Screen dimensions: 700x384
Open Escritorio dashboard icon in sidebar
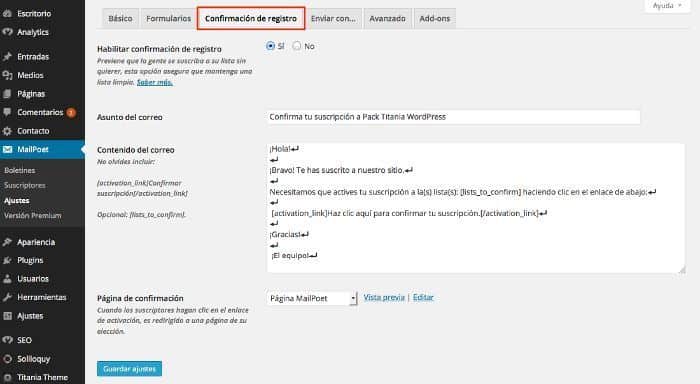pos(7,13)
